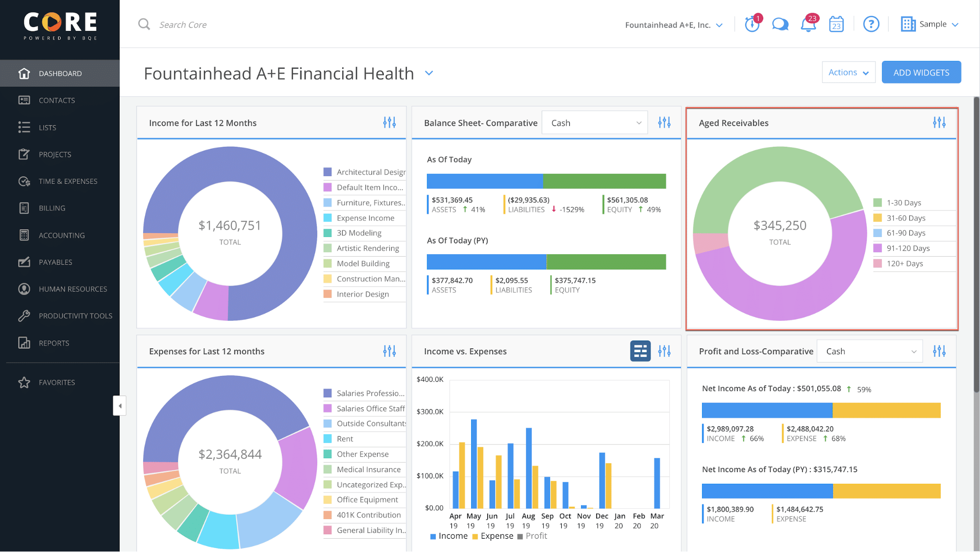Go to Contacts in the sidebar
The image size is (980, 552).
(x=57, y=100)
